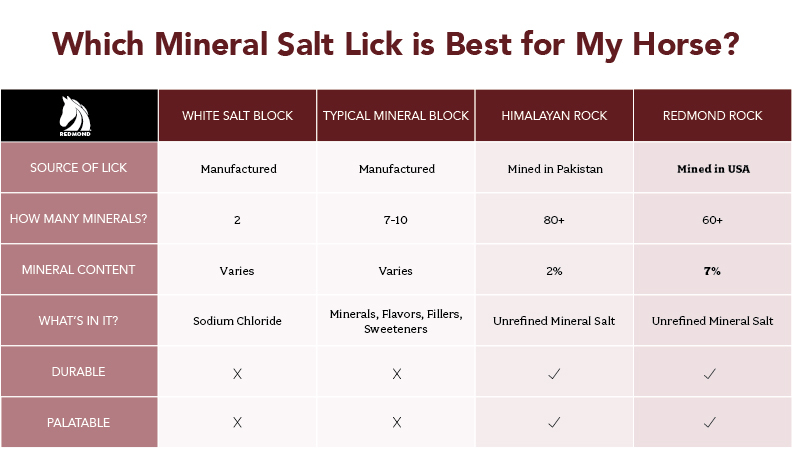792x449 pixels.
Task: Click the Mineral Content row label
Action: [78, 270]
